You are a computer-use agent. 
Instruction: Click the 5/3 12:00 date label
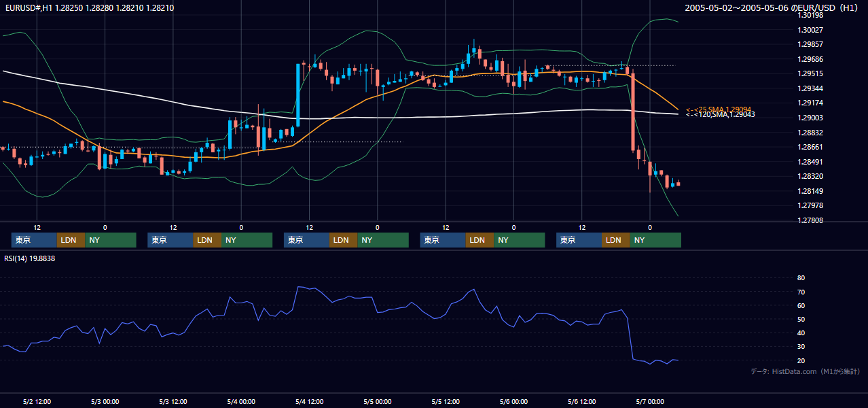(x=173, y=402)
